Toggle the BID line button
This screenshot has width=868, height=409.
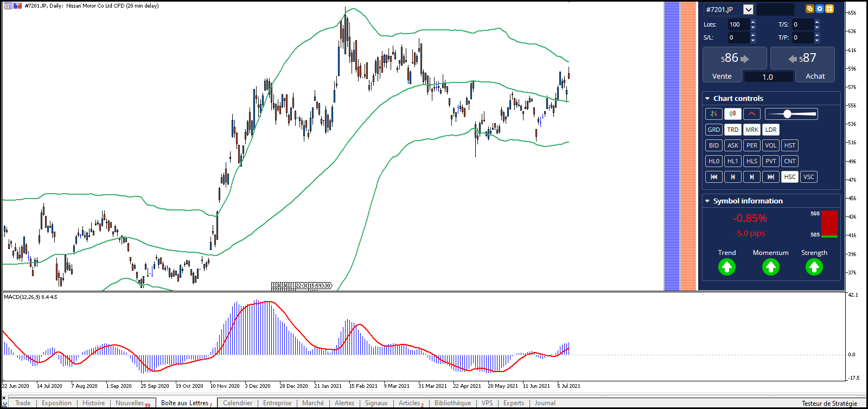(714, 145)
